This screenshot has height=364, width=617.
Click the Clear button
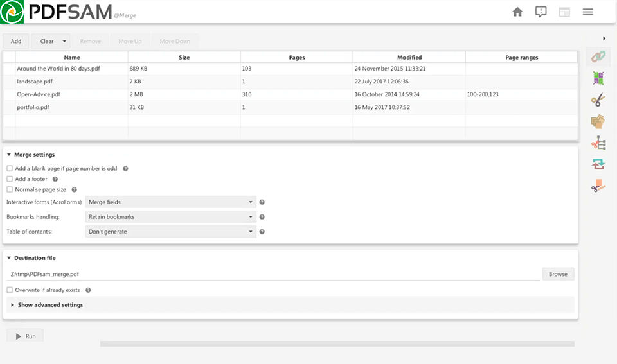click(46, 41)
